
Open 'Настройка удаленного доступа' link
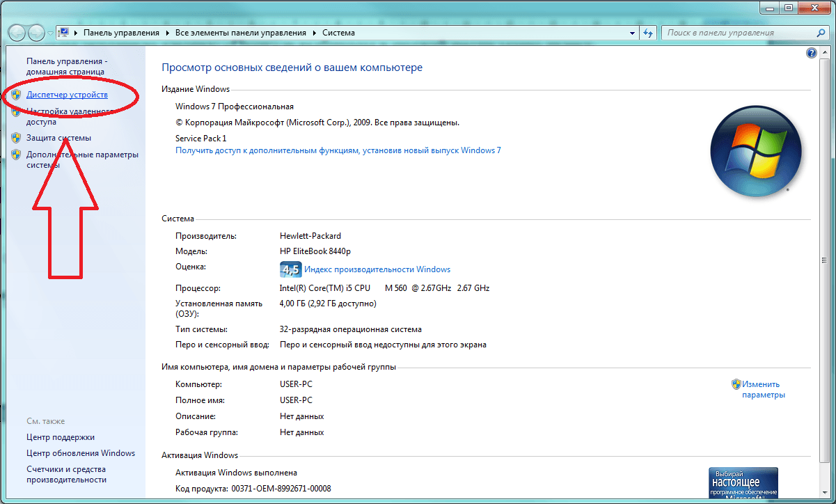[x=70, y=116]
